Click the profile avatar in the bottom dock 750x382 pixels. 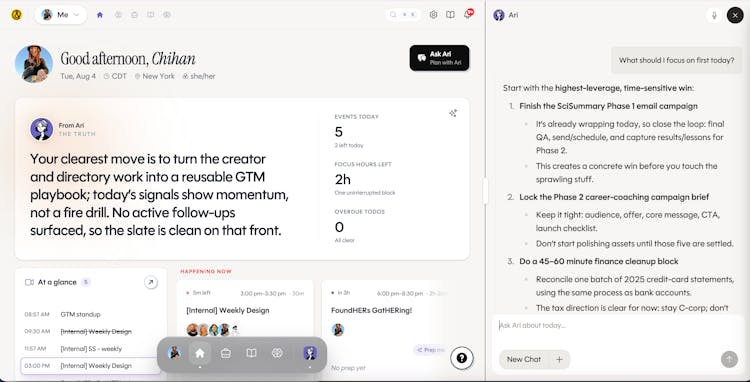tap(175, 353)
